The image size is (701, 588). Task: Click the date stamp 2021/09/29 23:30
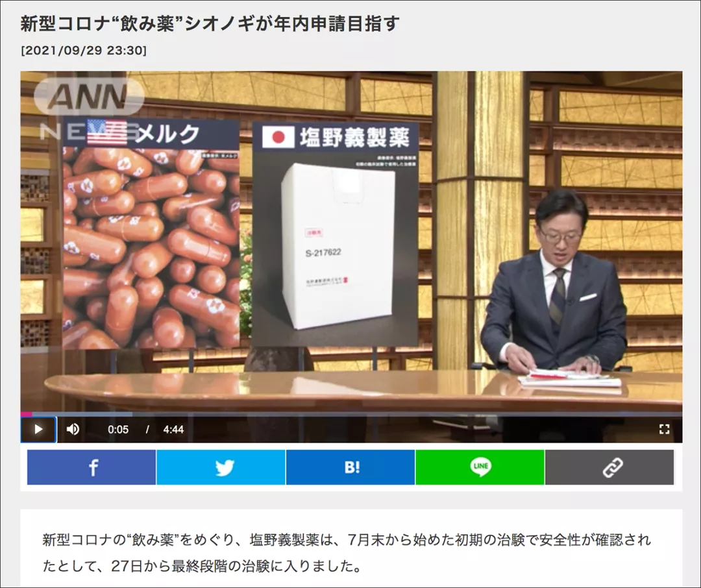tap(84, 50)
